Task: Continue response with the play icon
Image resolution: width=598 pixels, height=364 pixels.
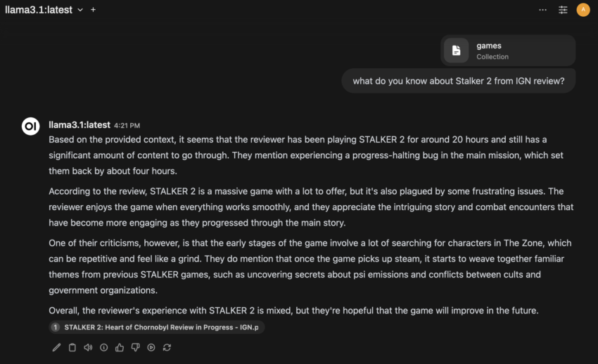Action: [x=151, y=347]
